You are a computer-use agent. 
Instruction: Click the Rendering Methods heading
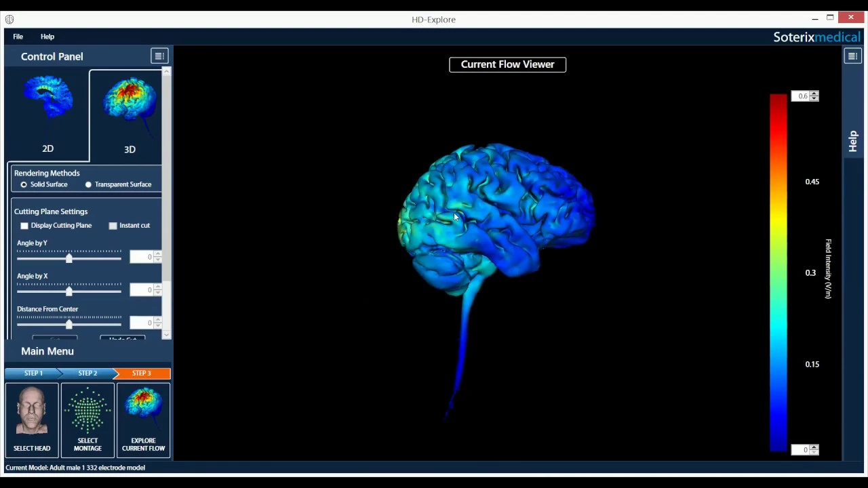[x=47, y=174]
